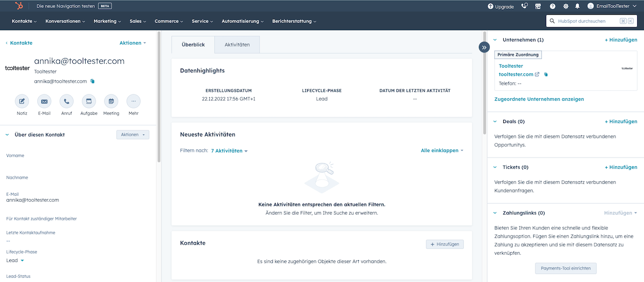Switch to the Aktivitäten tab
The height and width of the screenshot is (282, 644).
click(237, 45)
